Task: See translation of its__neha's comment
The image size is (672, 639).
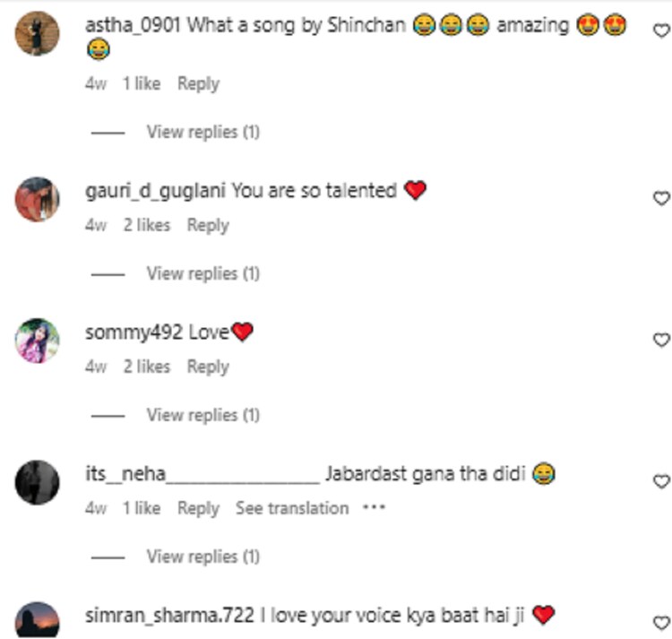Action: click(x=292, y=508)
